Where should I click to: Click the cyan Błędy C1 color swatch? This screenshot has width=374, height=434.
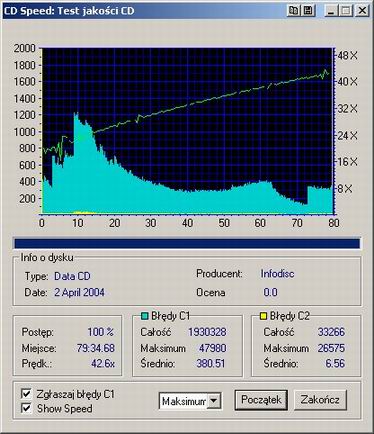[x=145, y=316]
